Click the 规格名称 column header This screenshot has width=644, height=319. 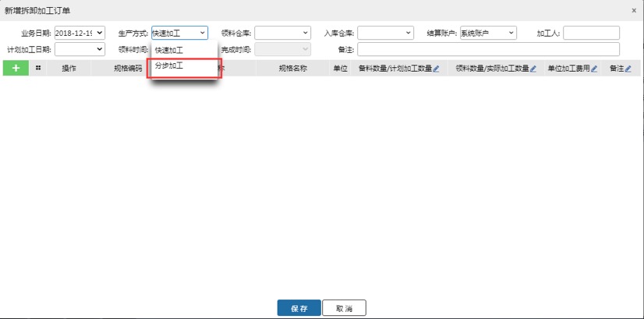coord(293,69)
